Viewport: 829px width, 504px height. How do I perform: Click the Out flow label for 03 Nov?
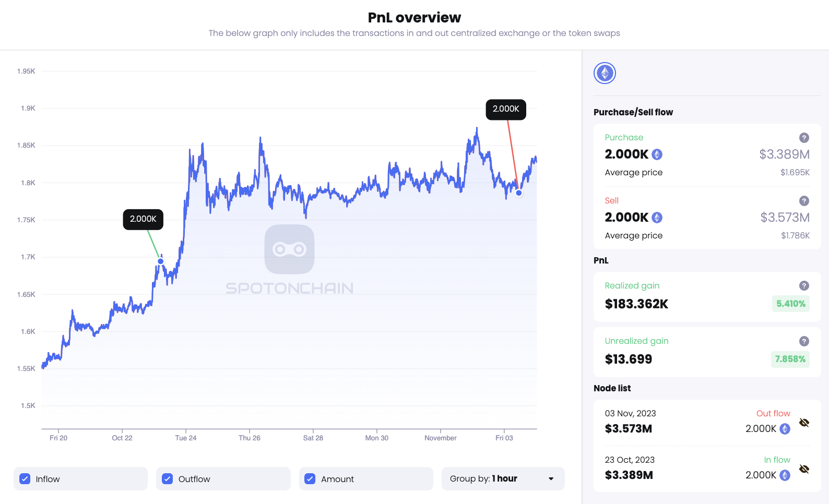point(773,413)
